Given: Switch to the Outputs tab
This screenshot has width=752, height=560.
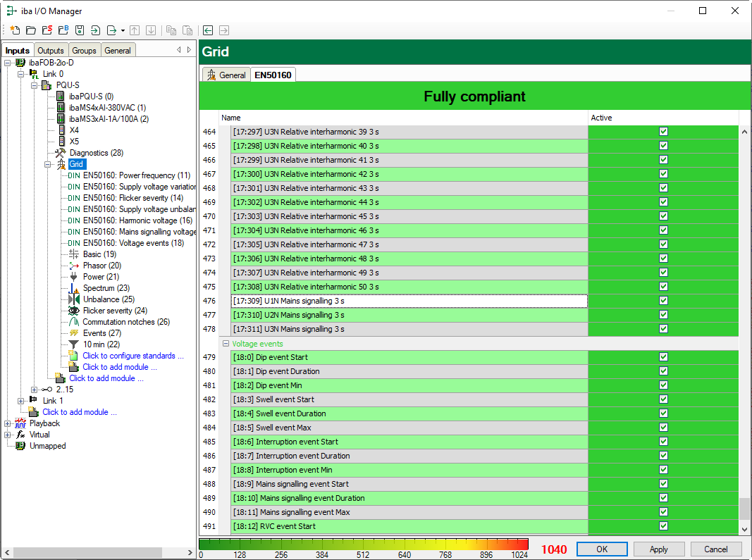Looking at the screenshot, I should (51, 51).
